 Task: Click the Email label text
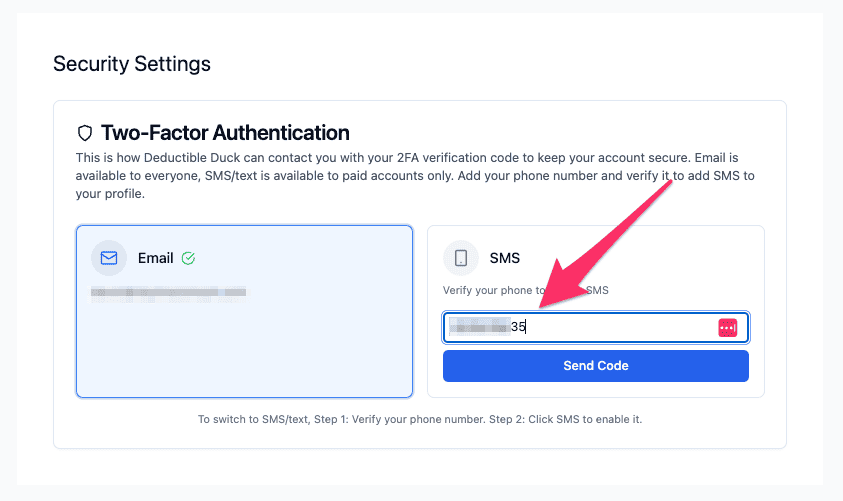coord(156,258)
